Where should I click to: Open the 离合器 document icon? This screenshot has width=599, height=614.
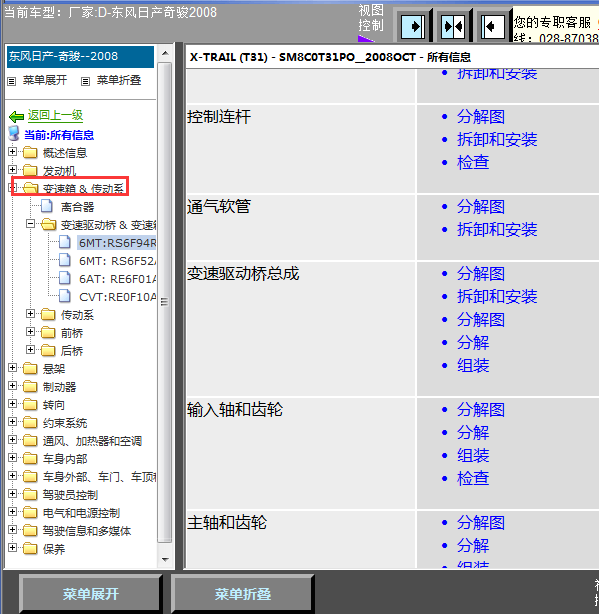47,206
